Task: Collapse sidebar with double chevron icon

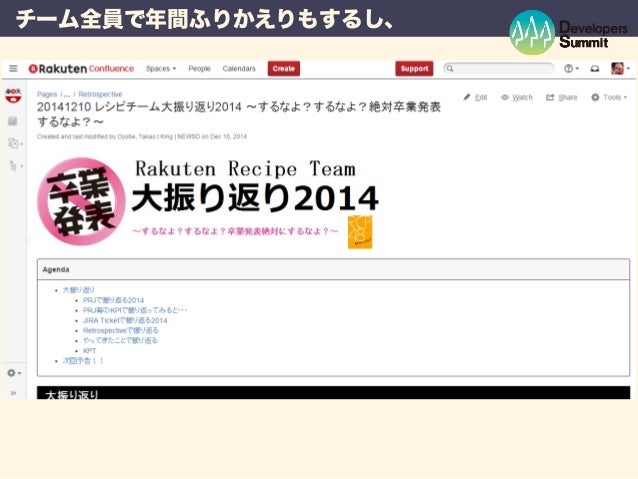Action: tap(13, 393)
